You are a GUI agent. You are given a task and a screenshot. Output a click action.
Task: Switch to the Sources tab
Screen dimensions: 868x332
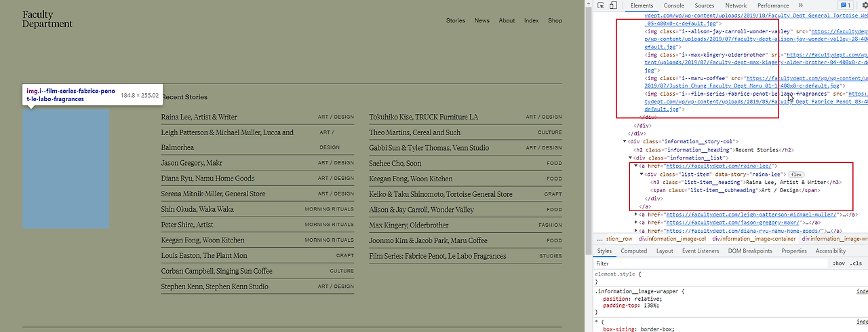coord(704,5)
